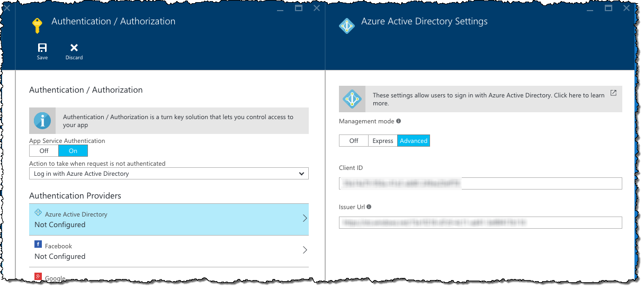Click the Facebook provider logo
Image resolution: width=644 pixels, height=288 pixels.
(38, 244)
